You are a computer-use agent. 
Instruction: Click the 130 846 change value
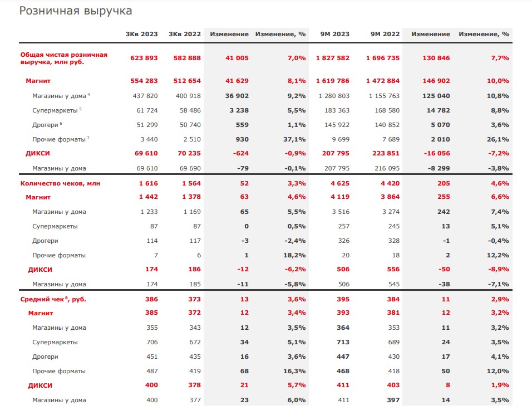point(437,58)
